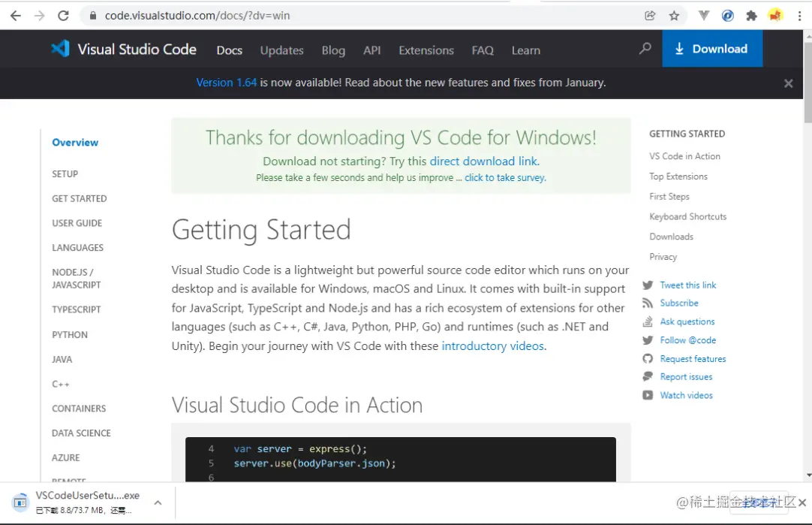Open the Learn navigation item

(525, 50)
